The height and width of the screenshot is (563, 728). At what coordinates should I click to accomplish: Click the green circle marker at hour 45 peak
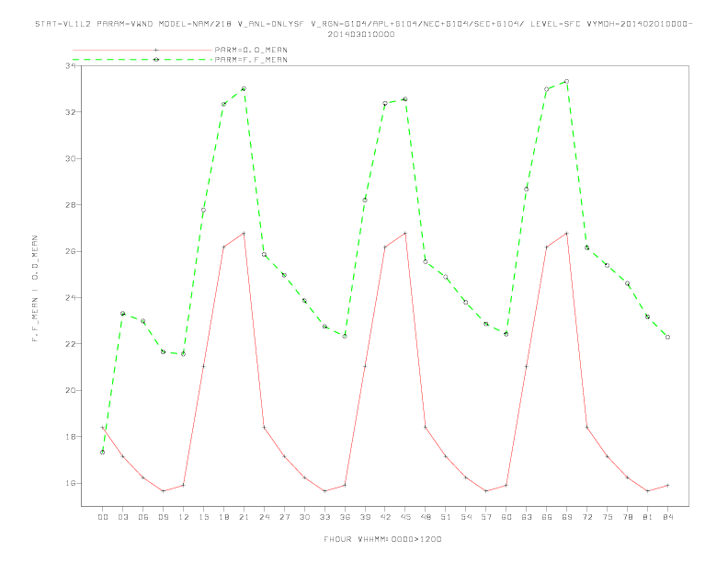pyautogui.click(x=405, y=99)
